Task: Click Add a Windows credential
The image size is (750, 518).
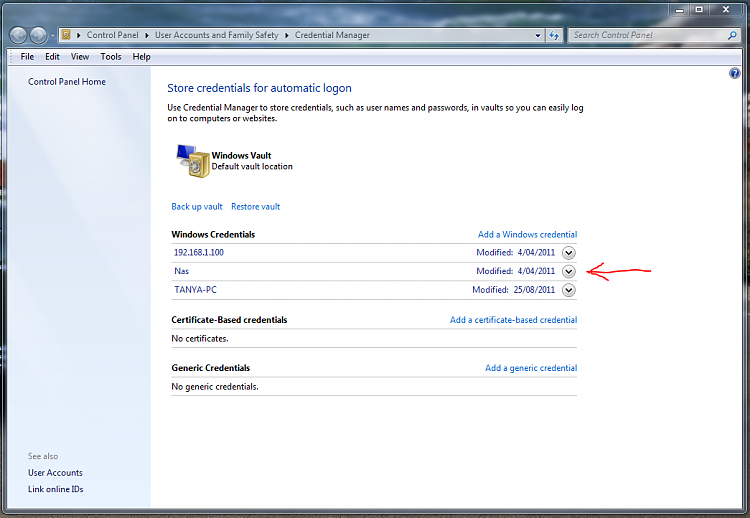Action: 528,234
